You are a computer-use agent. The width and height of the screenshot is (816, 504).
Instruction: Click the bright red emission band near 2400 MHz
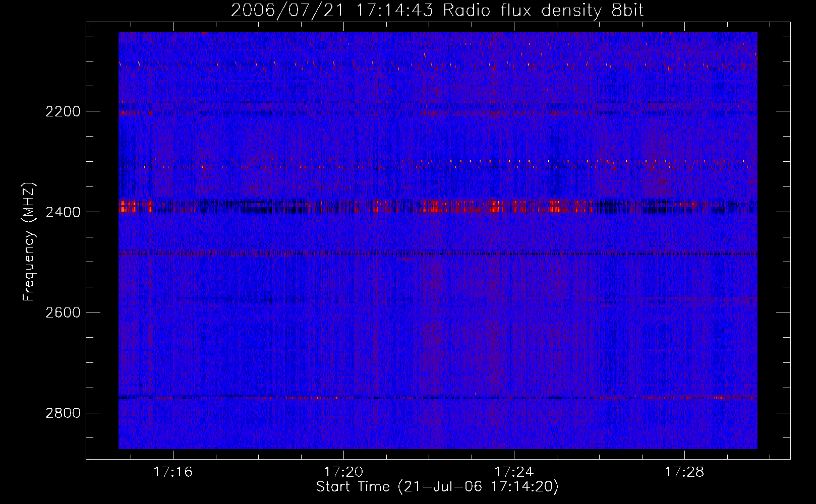click(x=438, y=206)
